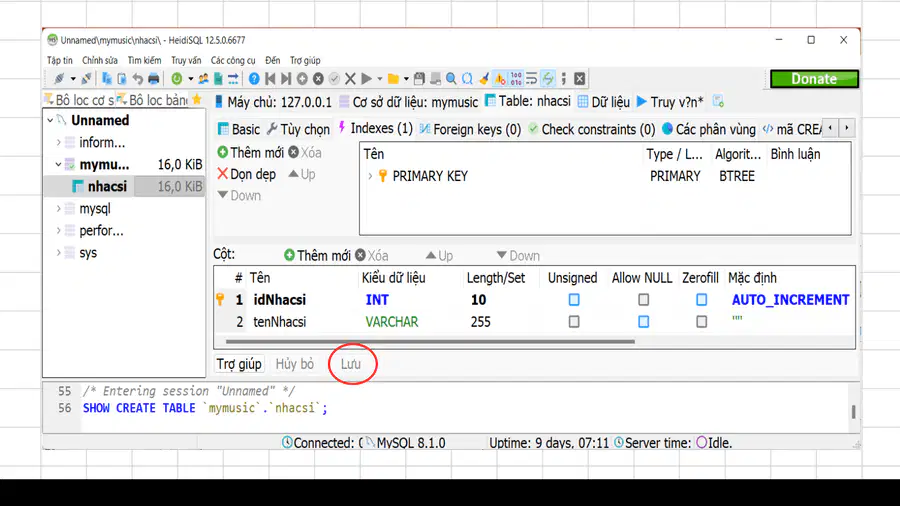This screenshot has height=506, width=900.
Task: Click the Bộ lọc cơ sở filter field
Action: [79, 100]
